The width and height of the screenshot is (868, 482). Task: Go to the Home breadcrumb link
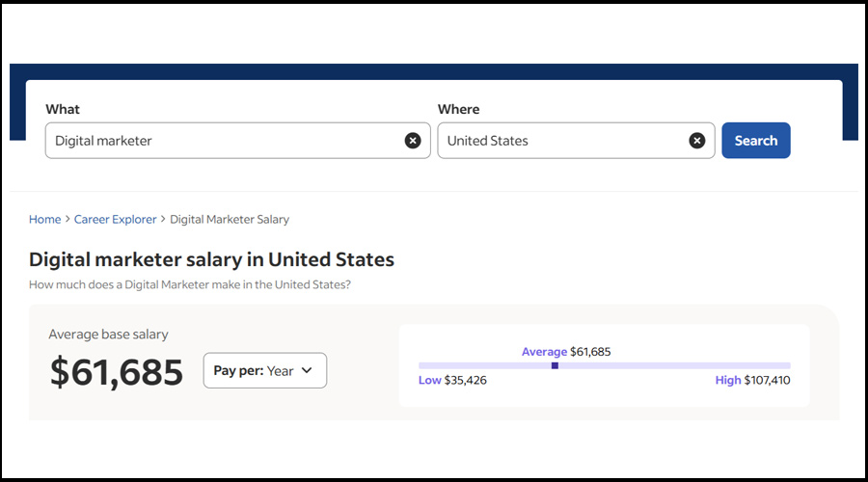(x=44, y=220)
